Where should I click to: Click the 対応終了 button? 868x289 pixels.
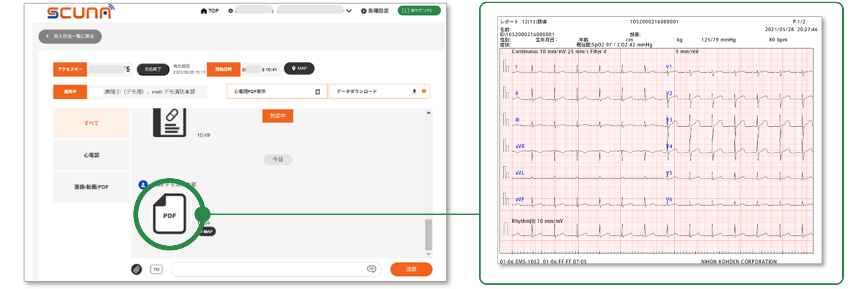click(x=153, y=69)
